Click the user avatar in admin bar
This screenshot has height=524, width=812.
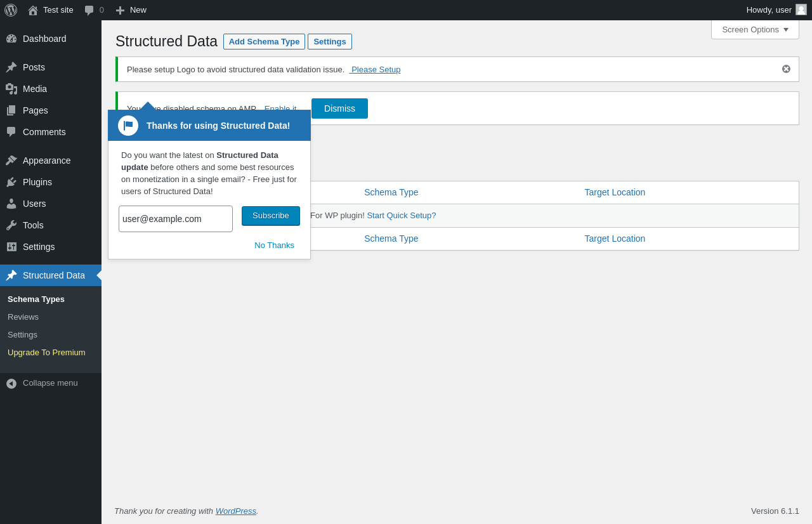pos(801,10)
